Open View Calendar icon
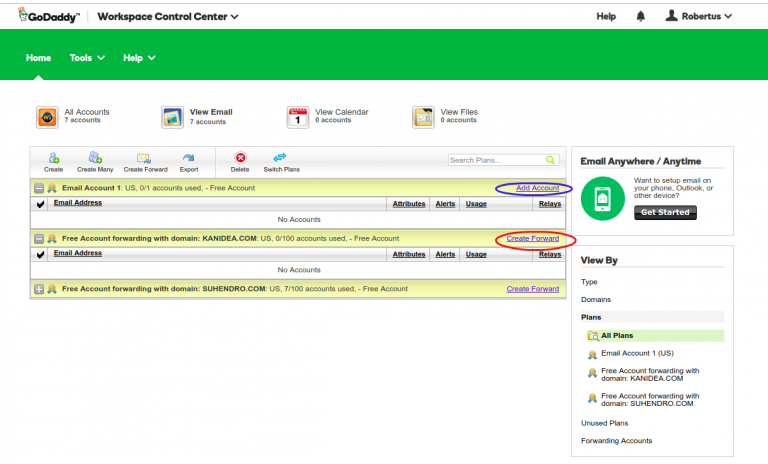The width and height of the screenshot is (768, 464). point(298,117)
